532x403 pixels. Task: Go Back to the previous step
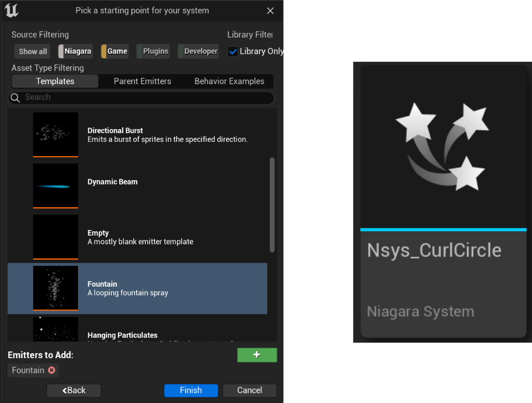tap(73, 390)
